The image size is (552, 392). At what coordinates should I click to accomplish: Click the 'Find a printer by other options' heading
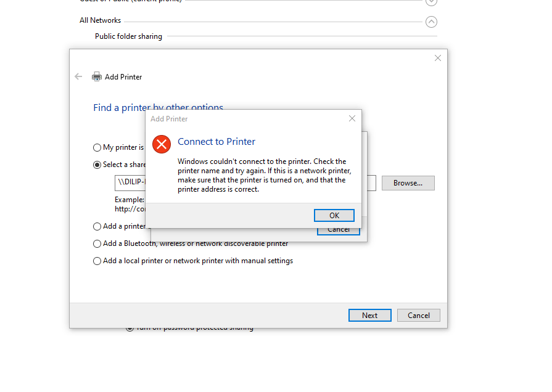coord(158,107)
